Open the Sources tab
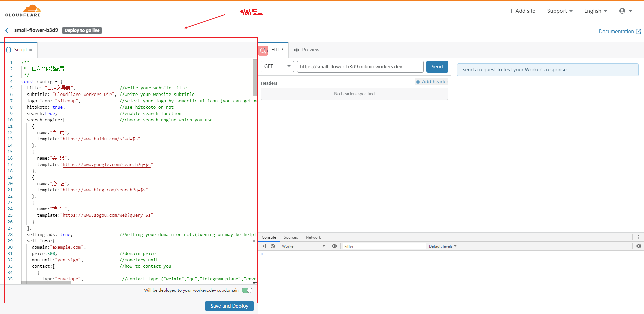 (290, 237)
